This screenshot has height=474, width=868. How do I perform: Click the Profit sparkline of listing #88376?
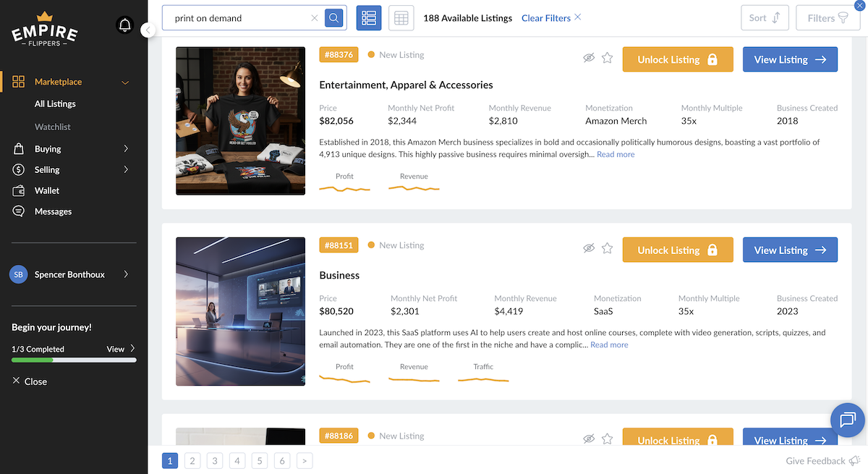(344, 189)
